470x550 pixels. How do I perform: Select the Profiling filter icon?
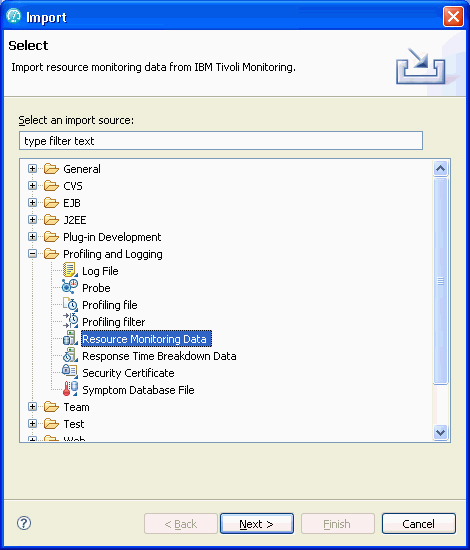[x=70, y=321]
